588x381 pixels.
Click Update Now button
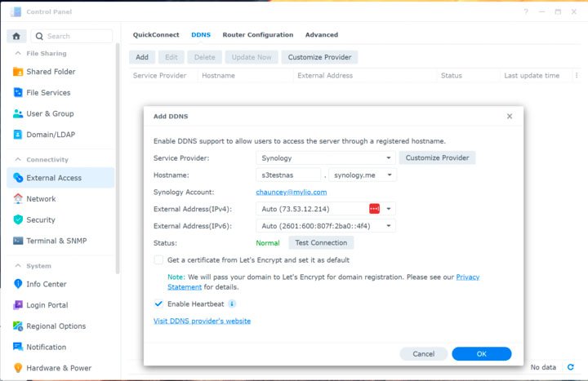pyautogui.click(x=252, y=57)
